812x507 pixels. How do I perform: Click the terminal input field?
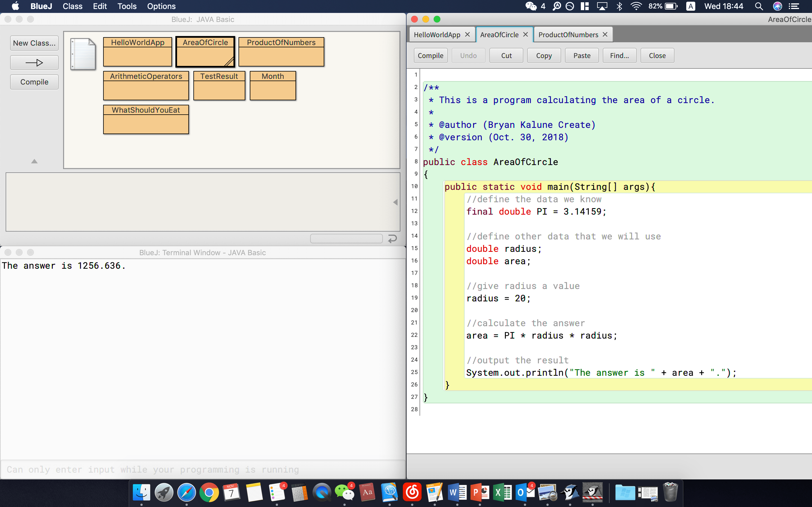pyautogui.click(x=203, y=470)
